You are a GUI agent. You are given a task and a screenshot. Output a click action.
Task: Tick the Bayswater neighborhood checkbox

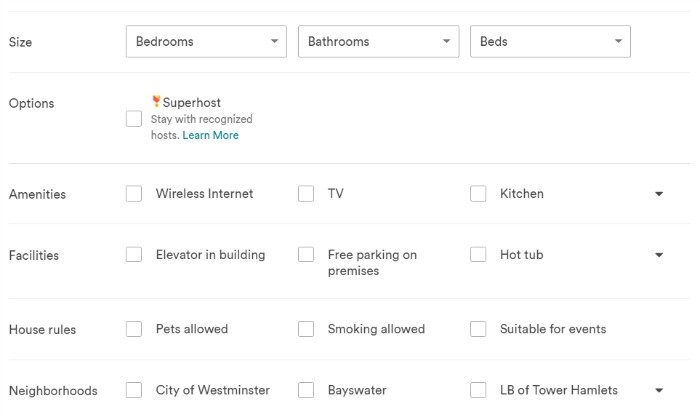(306, 390)
